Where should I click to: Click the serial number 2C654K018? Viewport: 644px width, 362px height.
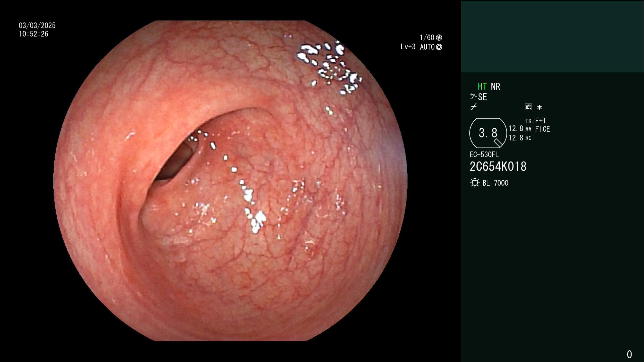[498, 167]
